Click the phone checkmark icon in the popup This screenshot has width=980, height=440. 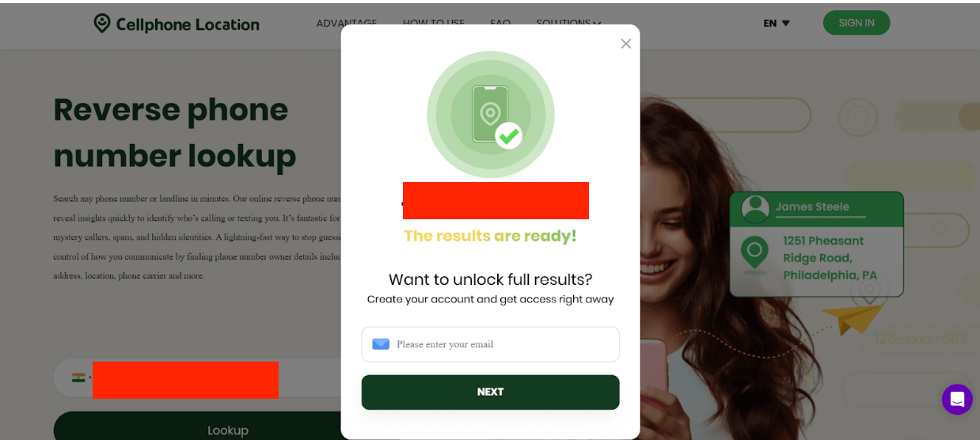(491, 115)
